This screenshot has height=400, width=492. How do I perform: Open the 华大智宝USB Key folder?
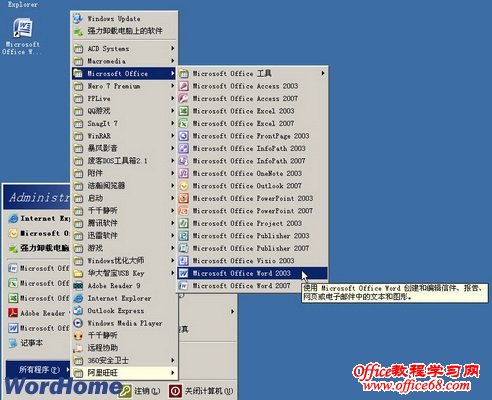[124, 273]
